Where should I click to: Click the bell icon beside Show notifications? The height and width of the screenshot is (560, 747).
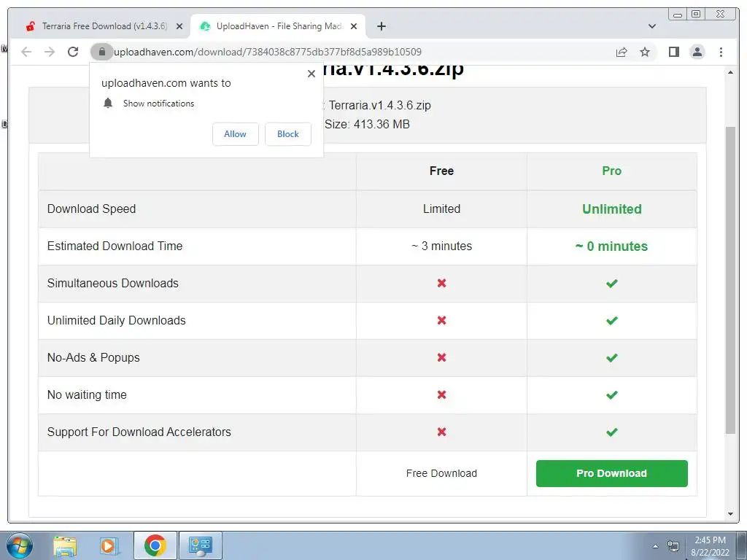[x=108, y=103]
